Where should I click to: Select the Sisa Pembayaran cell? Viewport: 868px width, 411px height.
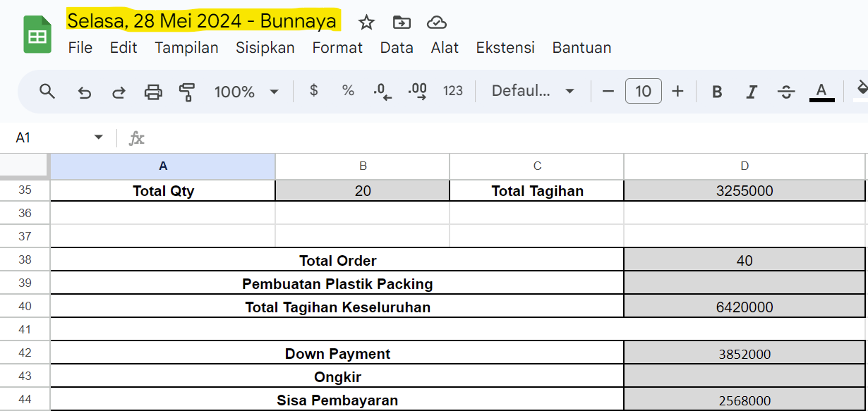pos(337,400)
